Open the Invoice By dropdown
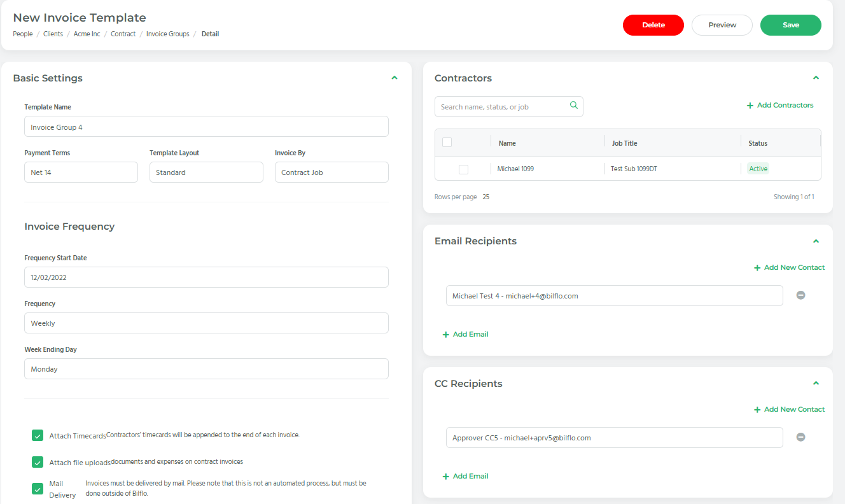Viewport: 845px width, 504px height. tap(332, 172)
